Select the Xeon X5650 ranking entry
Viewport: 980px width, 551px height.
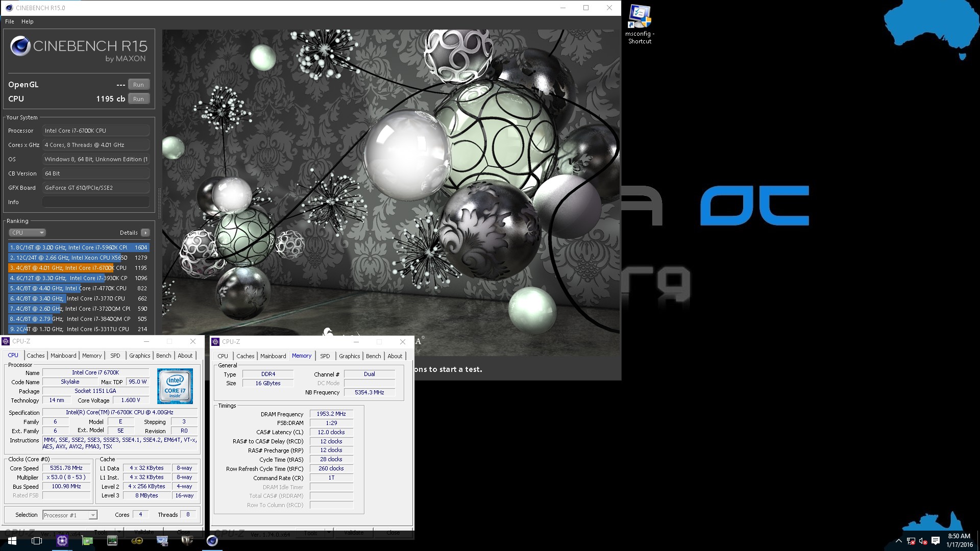(x=79, y=258)
